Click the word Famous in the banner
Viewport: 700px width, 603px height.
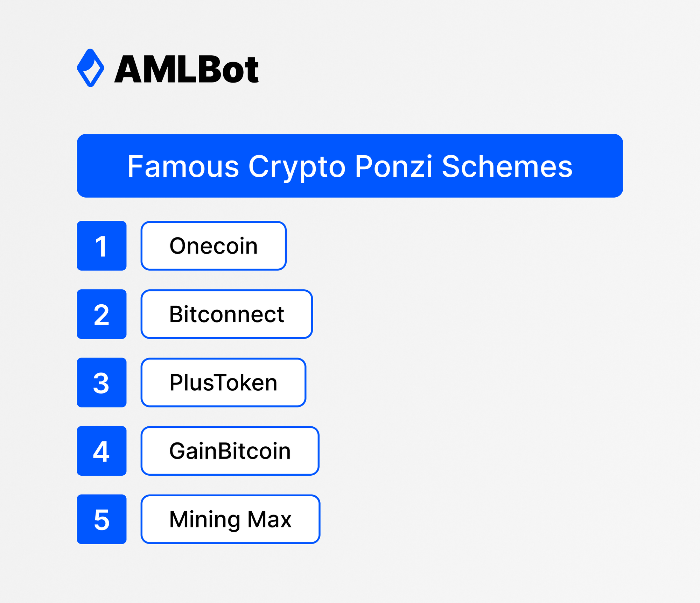pos(183,166)
